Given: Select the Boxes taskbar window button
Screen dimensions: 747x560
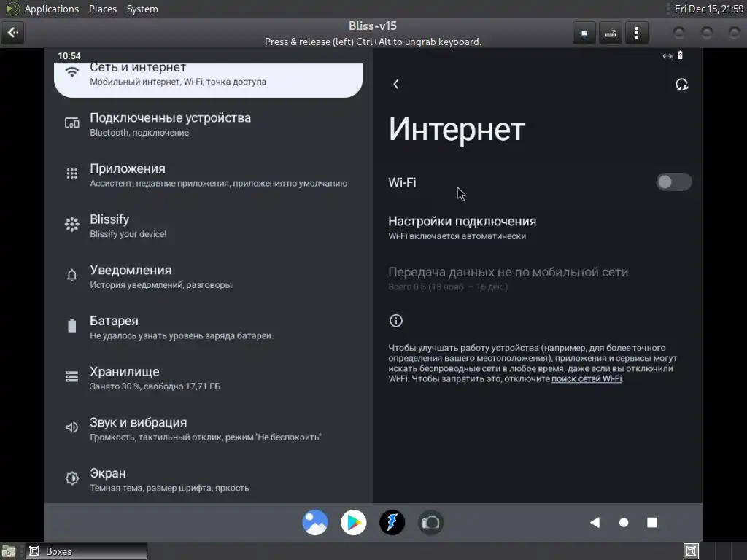Looking at the screenshot, I should click(86, 551).
